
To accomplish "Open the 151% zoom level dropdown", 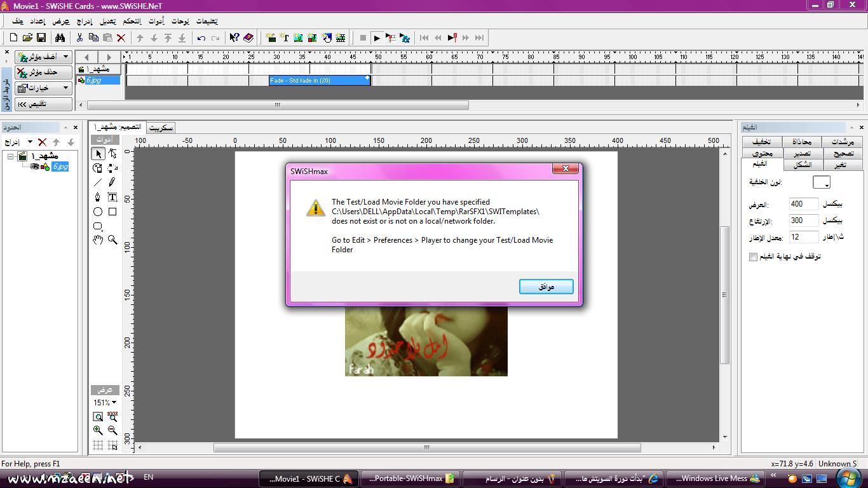I will pos(105,402).
